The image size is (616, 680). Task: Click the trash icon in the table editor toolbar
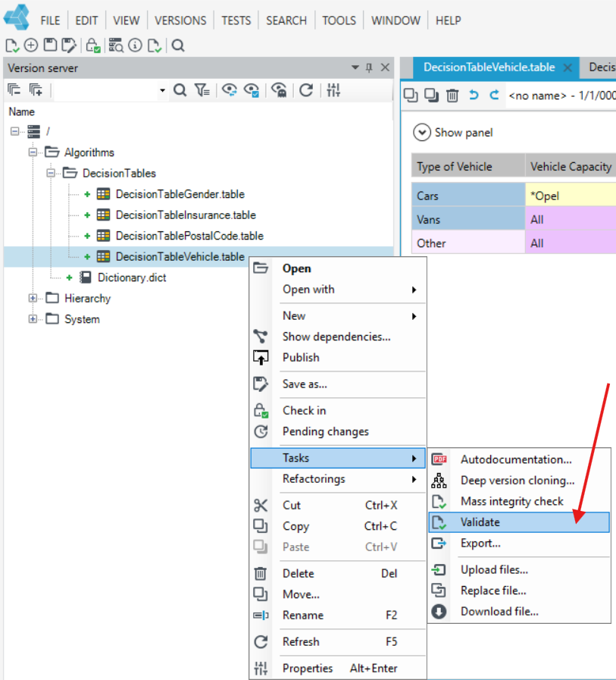[452, 95]
